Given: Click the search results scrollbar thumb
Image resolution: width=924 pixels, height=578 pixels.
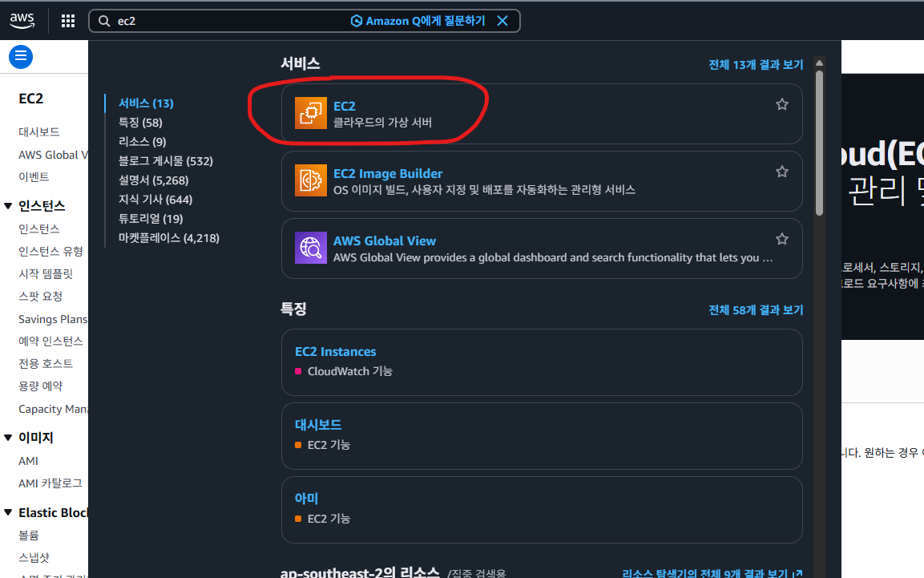Looking at the screenshot, I should pos(819,143).
